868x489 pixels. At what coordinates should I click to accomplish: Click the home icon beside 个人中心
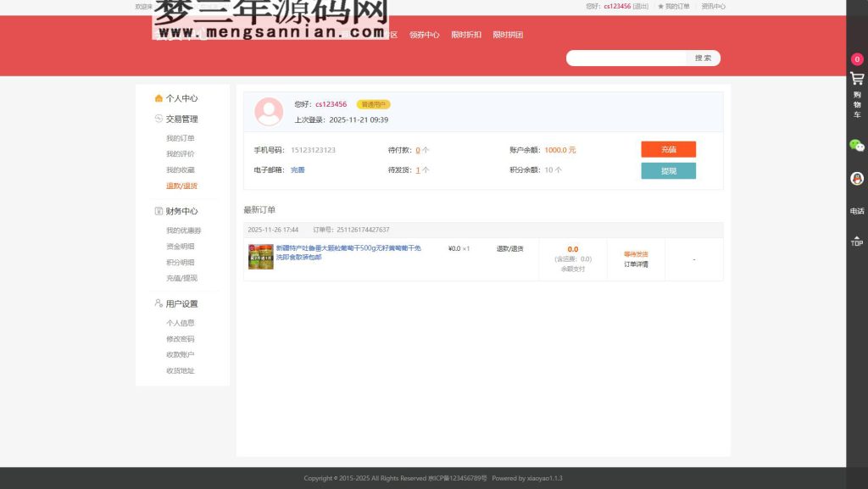click(158, 97)
